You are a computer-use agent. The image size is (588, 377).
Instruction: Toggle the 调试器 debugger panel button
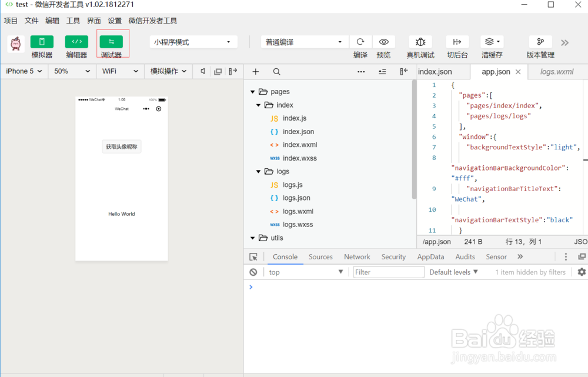pyautogui.click(x=111, y=42)
